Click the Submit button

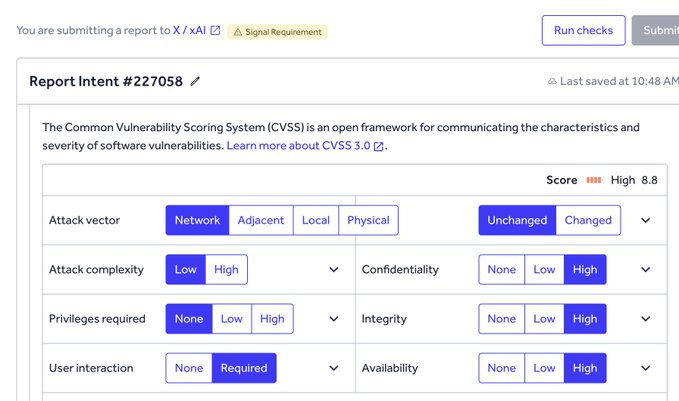click(656, 30)
